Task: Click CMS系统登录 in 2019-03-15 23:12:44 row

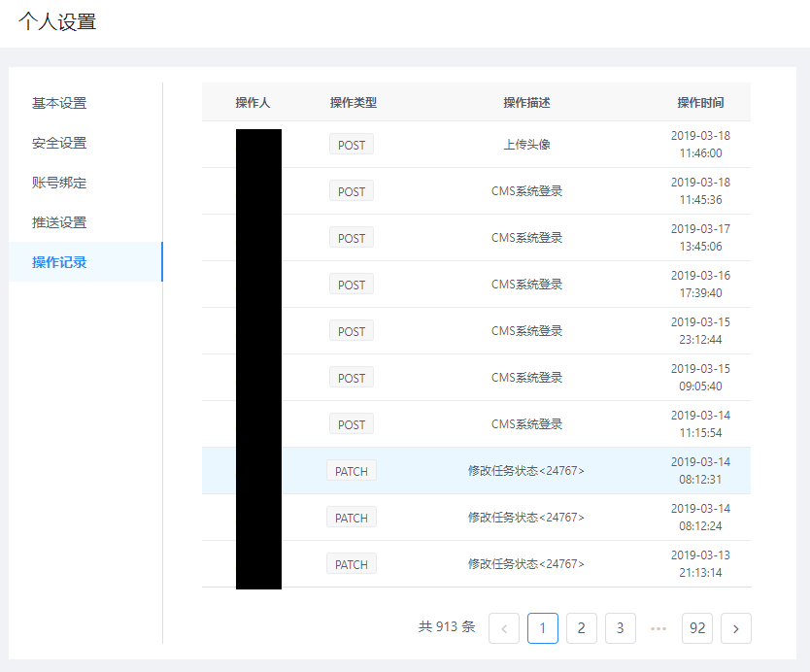Action: 526,330
